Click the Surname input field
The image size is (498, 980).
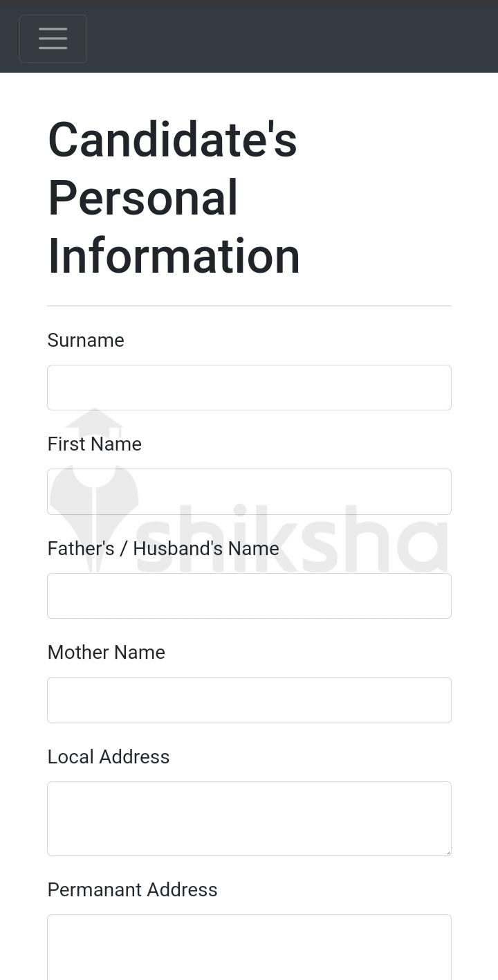pos(249,387)
